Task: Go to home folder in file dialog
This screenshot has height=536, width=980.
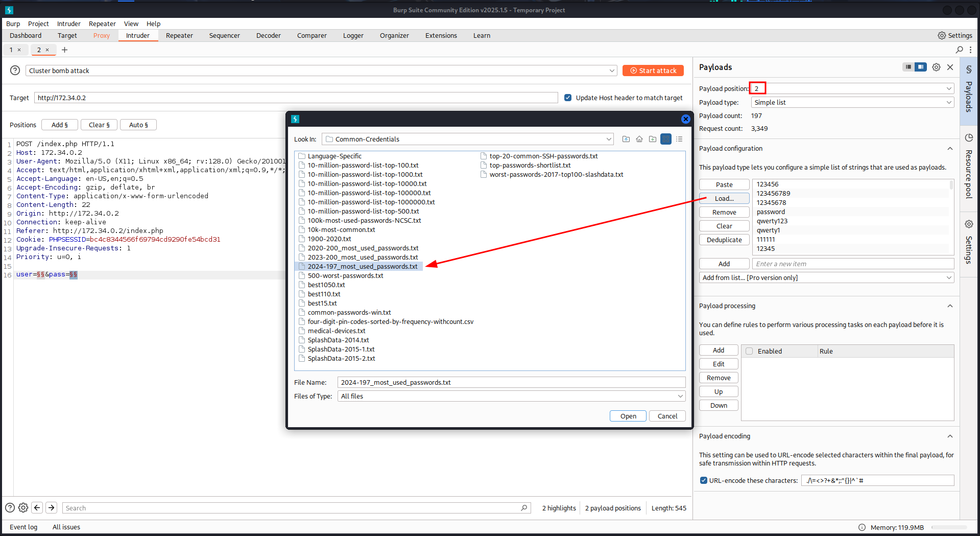Action: [x=639, y=139]
